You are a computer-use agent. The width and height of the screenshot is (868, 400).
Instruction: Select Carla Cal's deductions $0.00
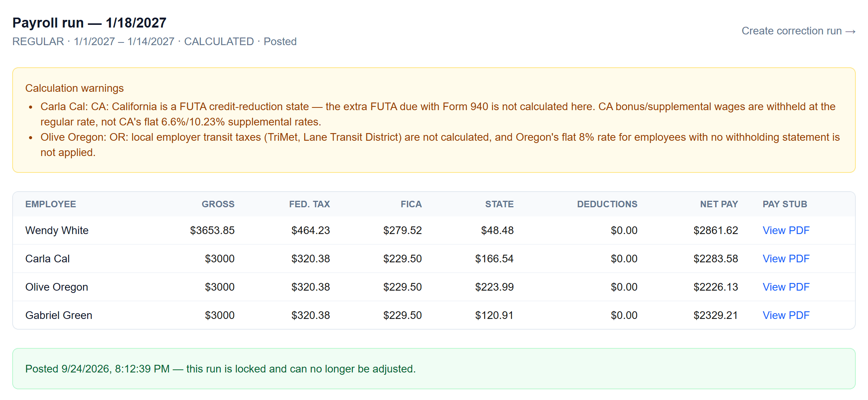click(624, 259)
